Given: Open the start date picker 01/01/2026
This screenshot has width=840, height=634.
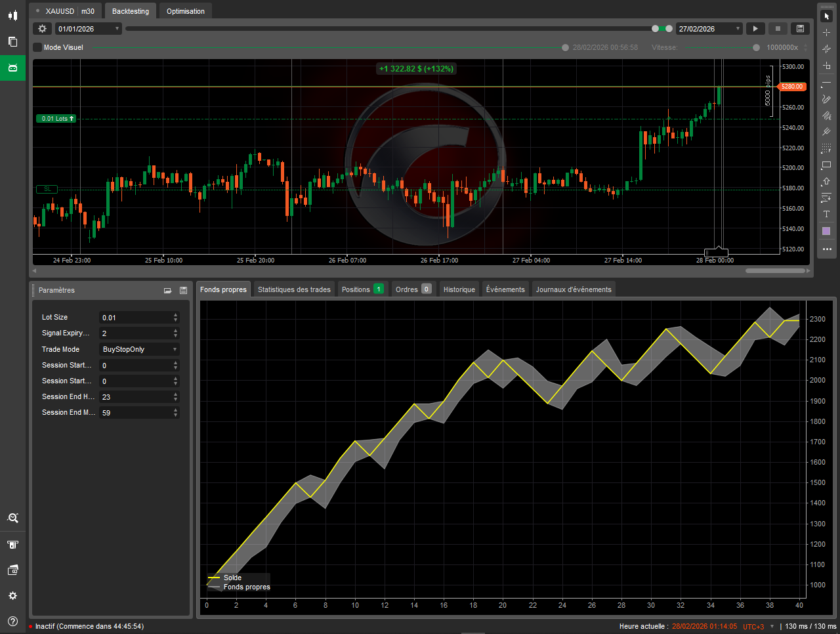Looking at the screenshot, I should [x=88, y=28].
